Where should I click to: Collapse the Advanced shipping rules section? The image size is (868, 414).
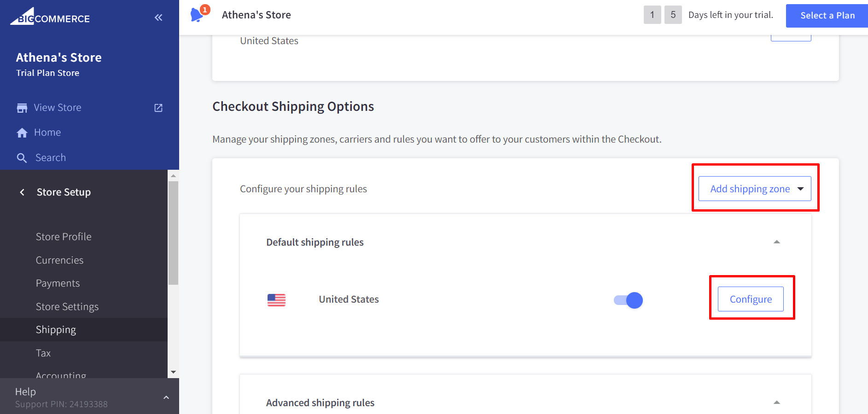coord(776,402)
